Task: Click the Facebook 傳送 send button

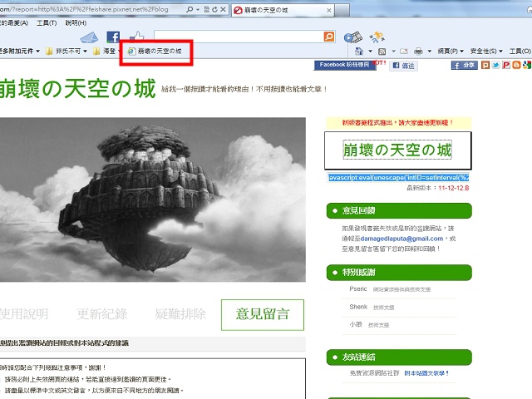Action: coord(403,66)
